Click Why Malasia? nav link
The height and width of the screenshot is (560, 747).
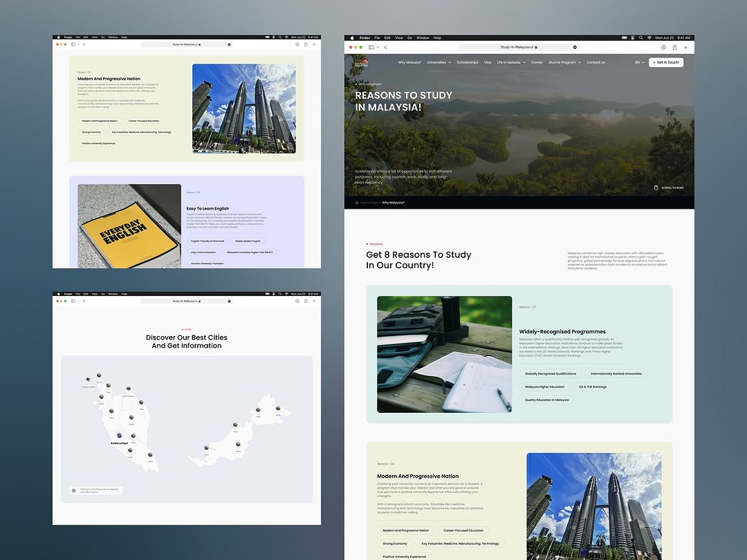tap(409, 62)
